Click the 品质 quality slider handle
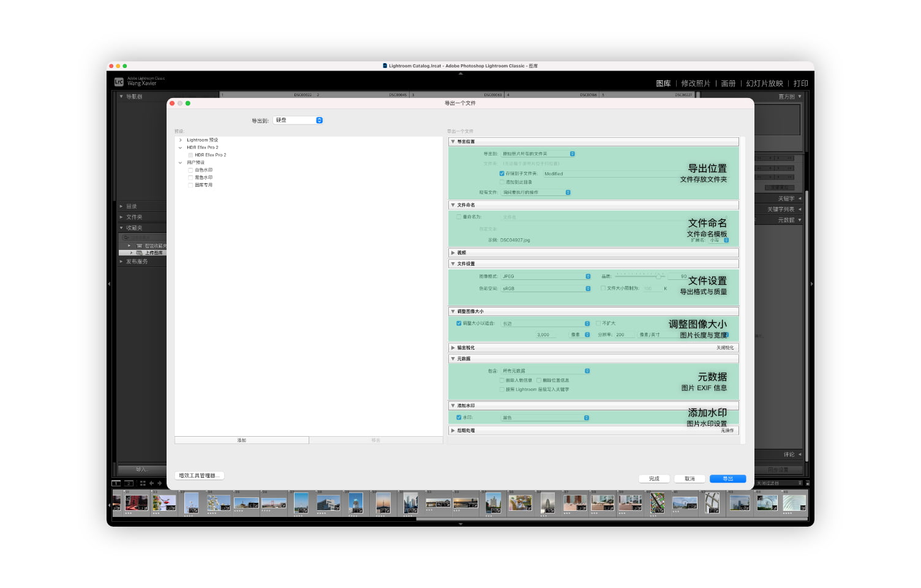The width and height of the screenshot is (921, 588). pyautogui.click(x=658, y=276)
